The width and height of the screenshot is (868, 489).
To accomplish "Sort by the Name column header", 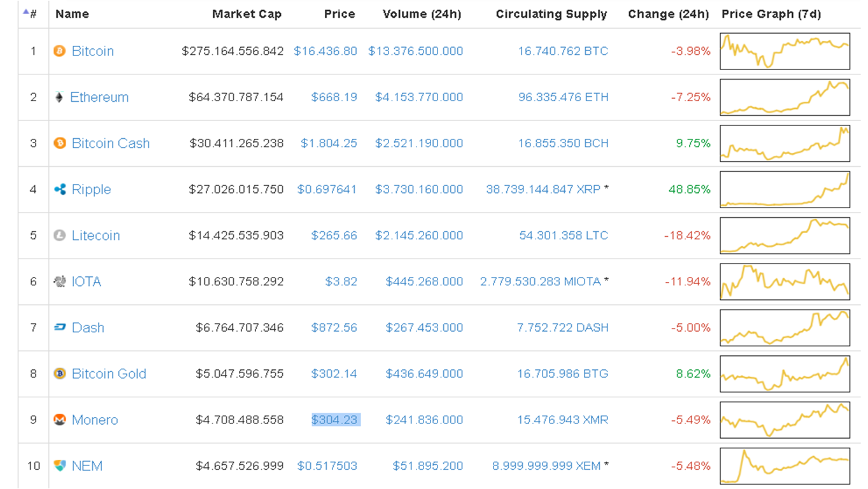I will pos(72,14).
